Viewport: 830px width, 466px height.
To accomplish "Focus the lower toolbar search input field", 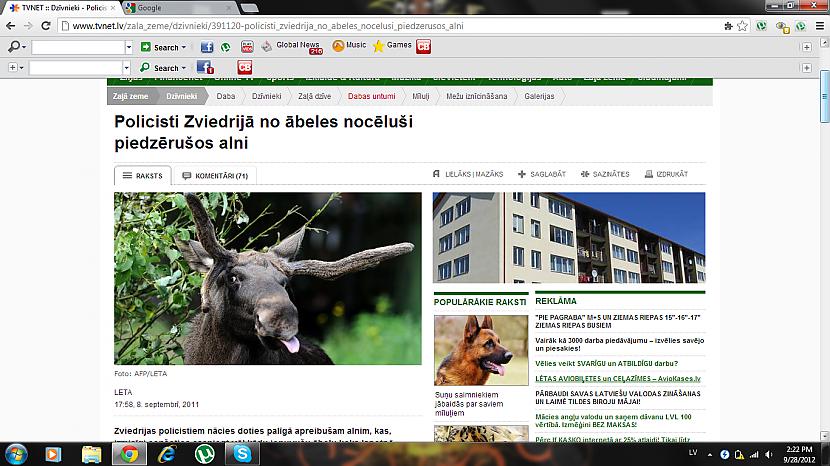I will (x=76, y=68).
